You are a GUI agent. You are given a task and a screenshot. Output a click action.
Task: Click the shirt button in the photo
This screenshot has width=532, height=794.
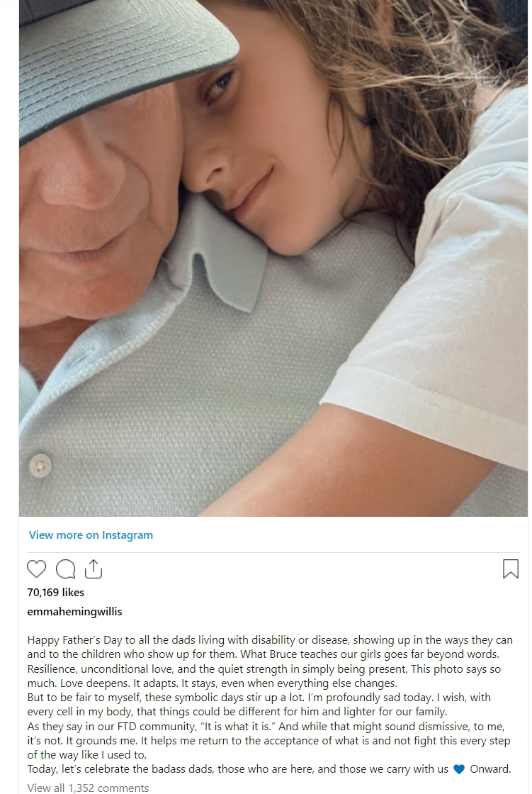point(40,465)
